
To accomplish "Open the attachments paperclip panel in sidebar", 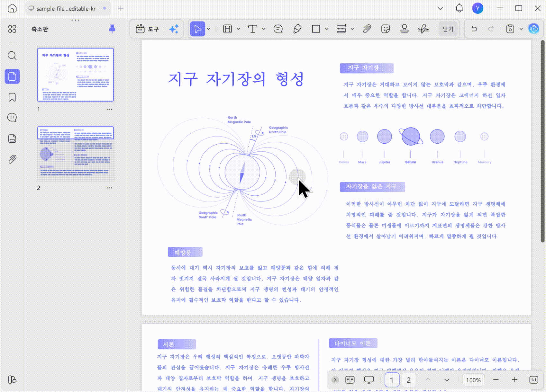I will 12,159.
